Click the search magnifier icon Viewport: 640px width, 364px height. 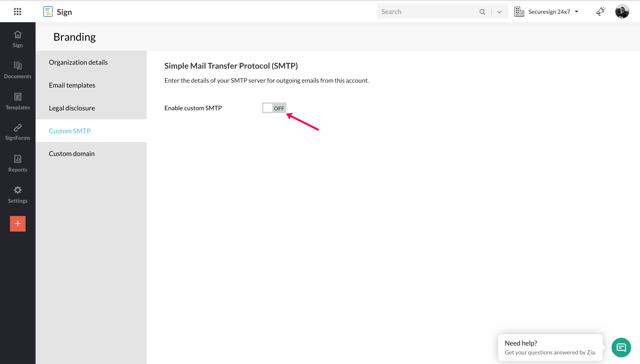point(482,12)
